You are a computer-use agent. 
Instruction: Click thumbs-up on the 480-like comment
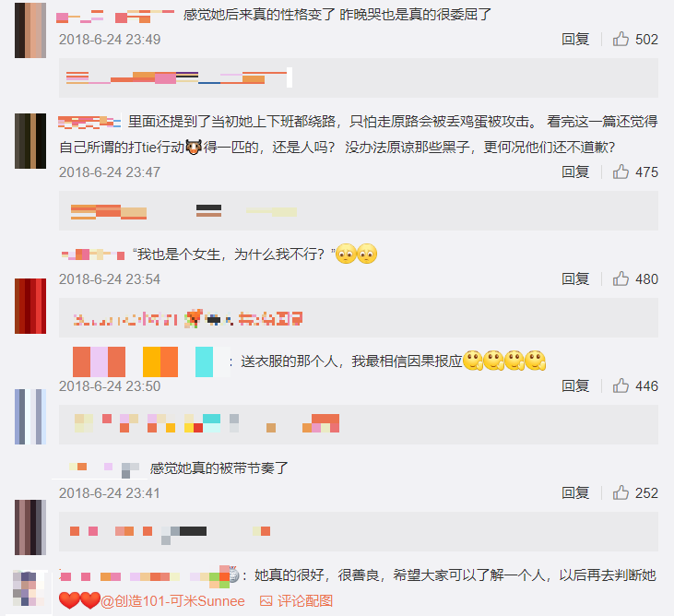(621, 279)
